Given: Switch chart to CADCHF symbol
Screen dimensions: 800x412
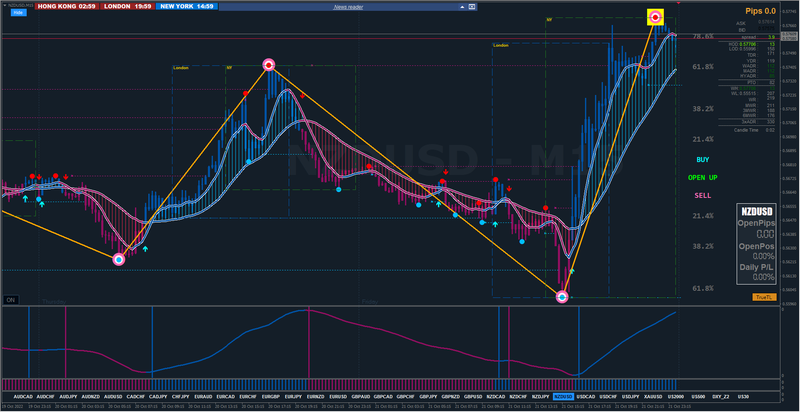Looking at the screenshot, I should (136, 397).
